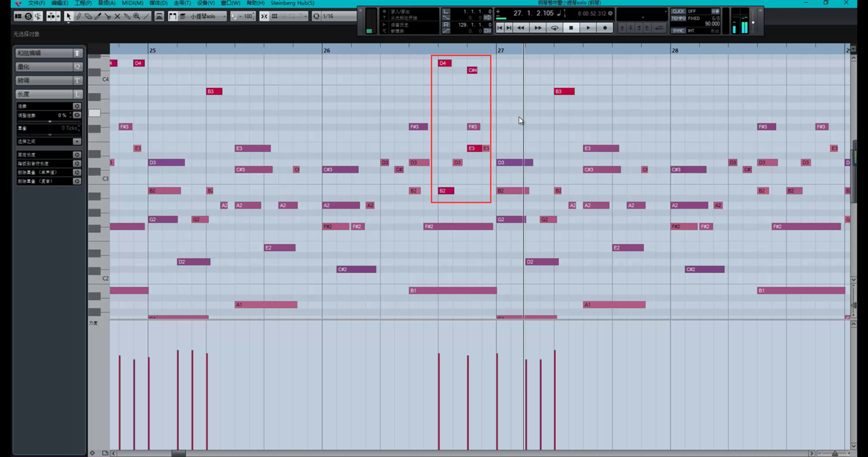Adjust the 重叠 Ticks slider
This screenshot has width=868, height=457.
[49, 134]
